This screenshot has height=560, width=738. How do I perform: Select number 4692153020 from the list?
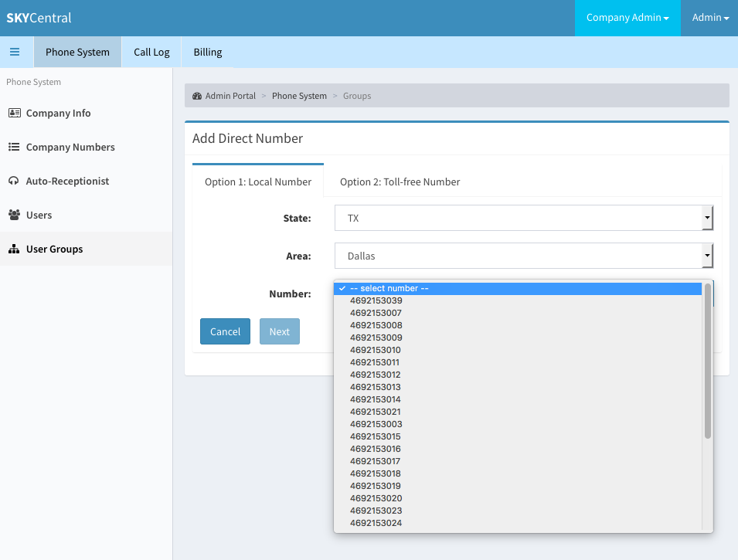[518, 498]
